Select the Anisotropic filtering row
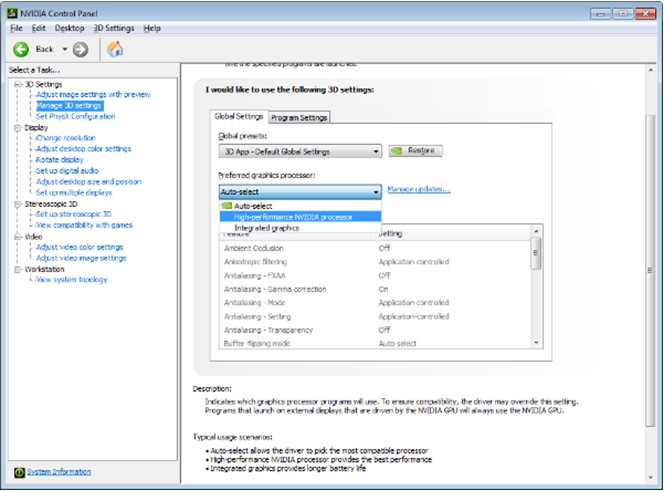 pyautogui.click(x=375, y=262)
